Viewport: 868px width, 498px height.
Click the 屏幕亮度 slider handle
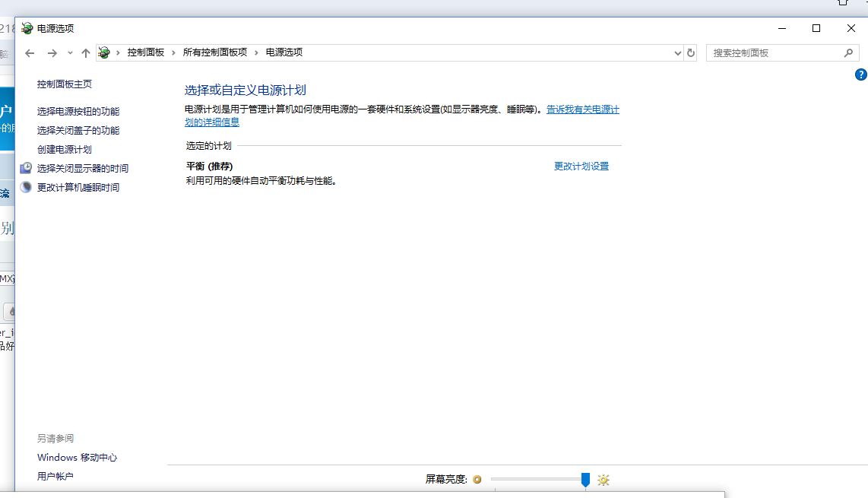pos(585,479)
